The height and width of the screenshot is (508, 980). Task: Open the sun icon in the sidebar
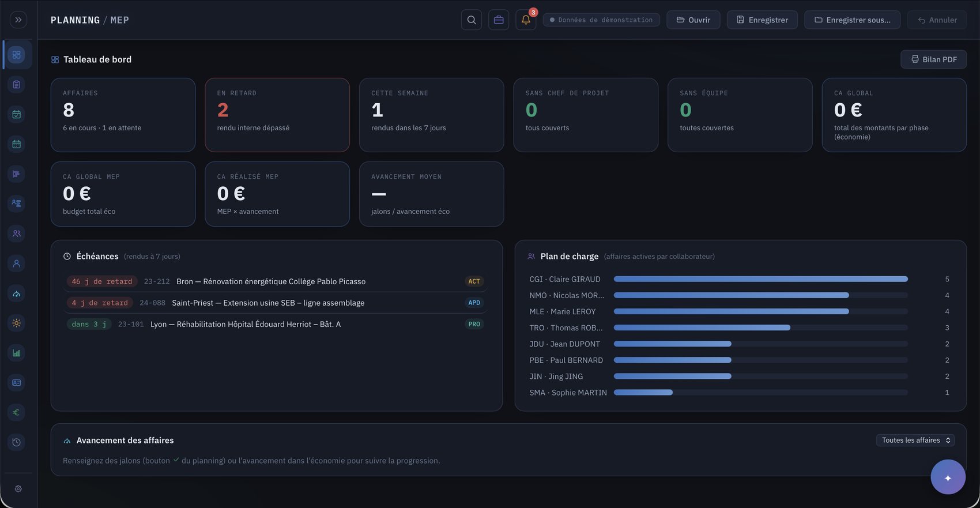17,323
